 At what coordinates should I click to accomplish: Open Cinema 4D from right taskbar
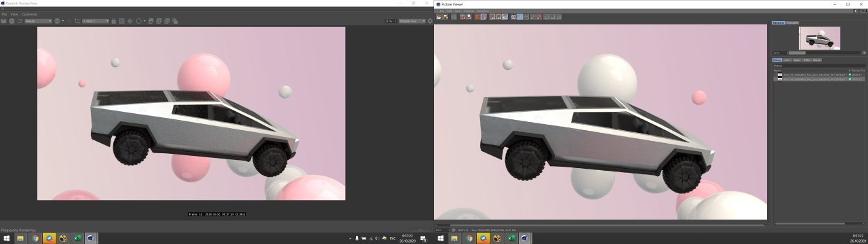(x=526, y=238)
